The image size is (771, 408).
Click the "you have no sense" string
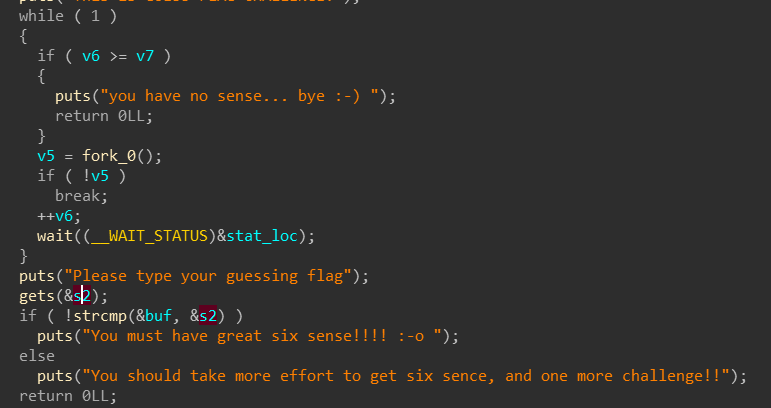point(240,96)
